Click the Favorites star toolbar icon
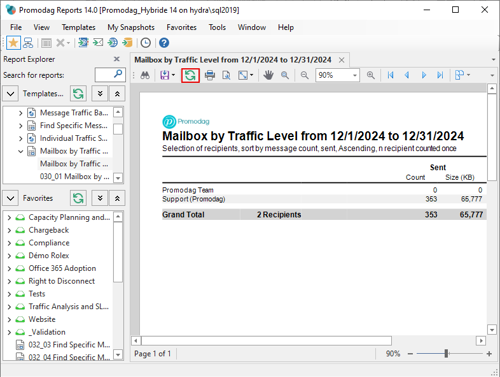 click(x=13, y=43)
